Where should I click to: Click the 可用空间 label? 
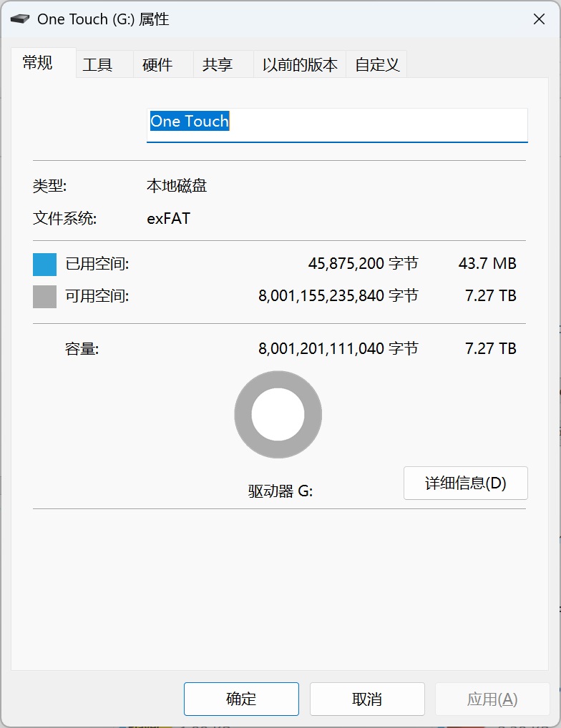coord(97,296)
